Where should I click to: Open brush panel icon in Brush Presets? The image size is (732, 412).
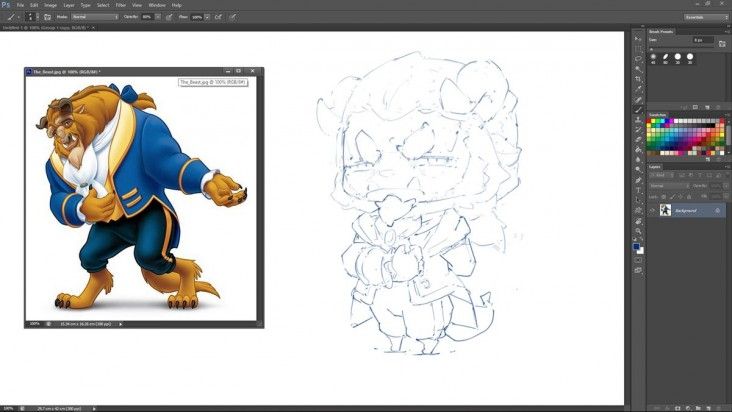pos(722,44)
